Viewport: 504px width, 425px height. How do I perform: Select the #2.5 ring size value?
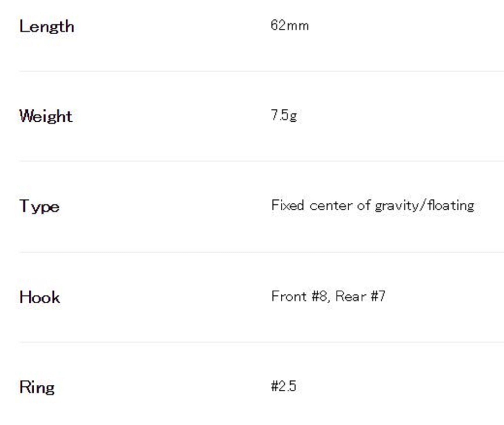(283, 386)
